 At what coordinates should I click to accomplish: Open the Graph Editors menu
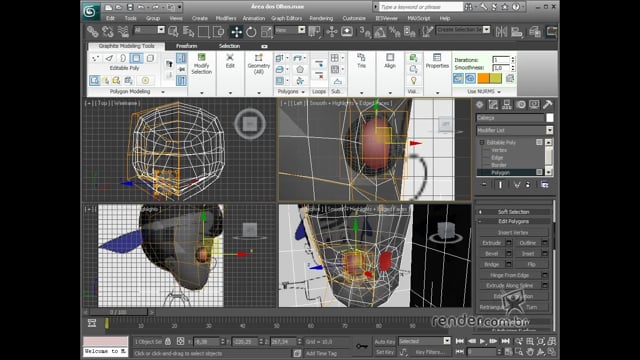[287, 18]
